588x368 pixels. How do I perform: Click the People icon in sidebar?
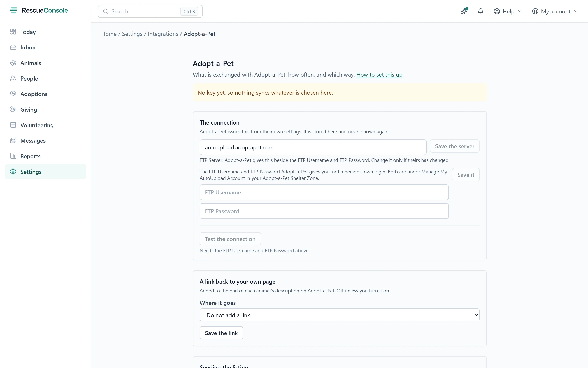[x=13, y=79]
